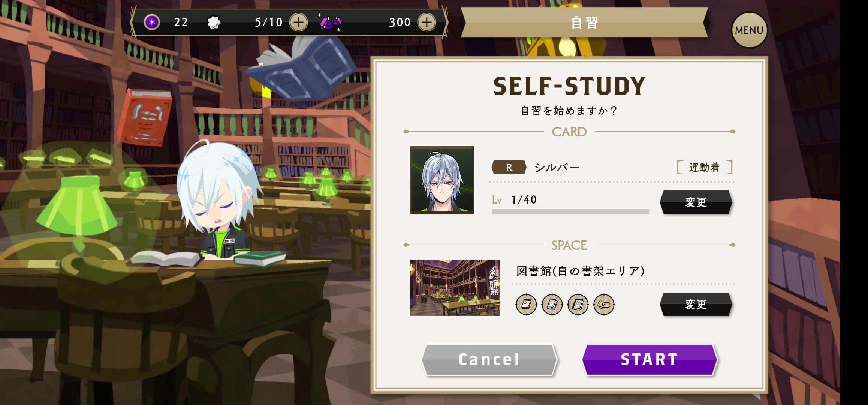Add stamina with the 5/10 plus button
The width and height of the screenshot is (868, 405).
click(298, 22)
